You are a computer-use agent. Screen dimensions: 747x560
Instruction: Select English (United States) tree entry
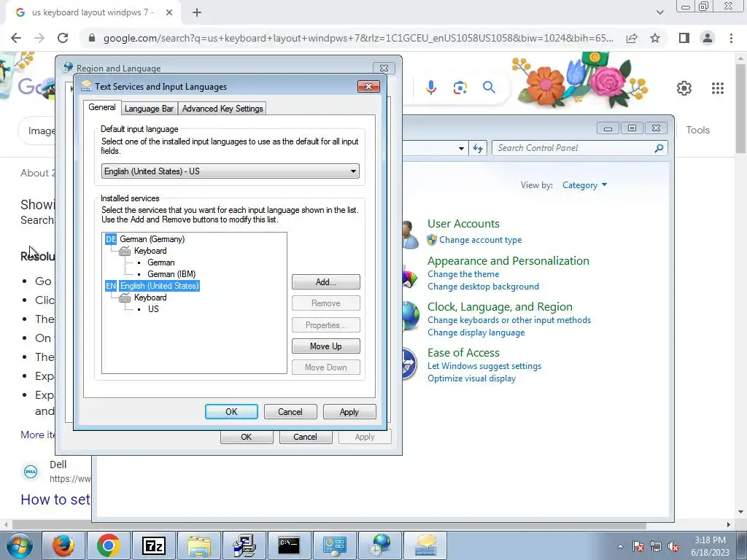pos(159,286)
